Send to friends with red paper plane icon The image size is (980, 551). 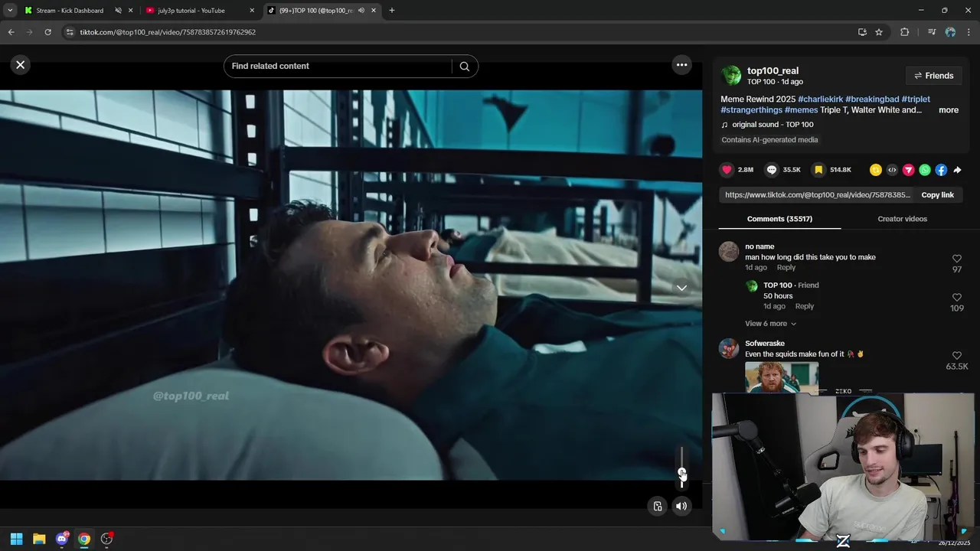point(908,170)
